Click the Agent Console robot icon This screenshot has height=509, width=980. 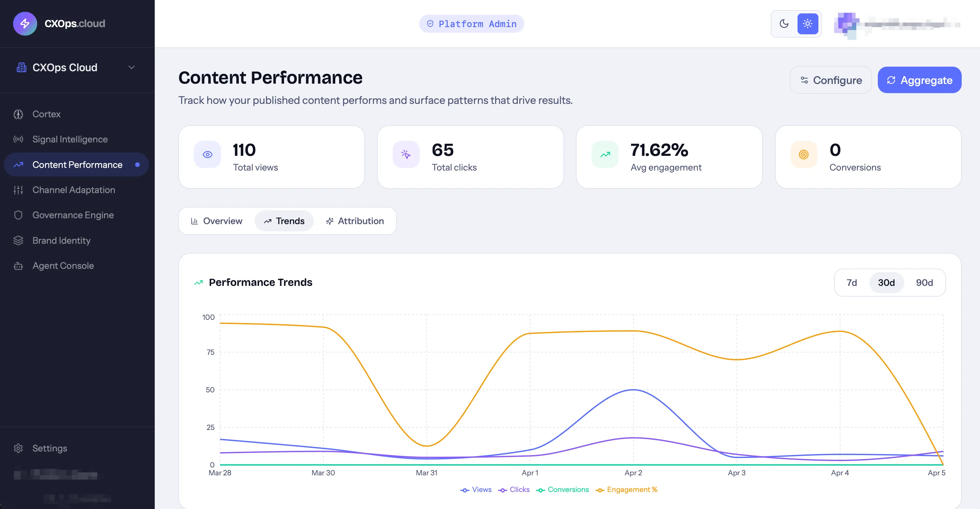[18, 266]
